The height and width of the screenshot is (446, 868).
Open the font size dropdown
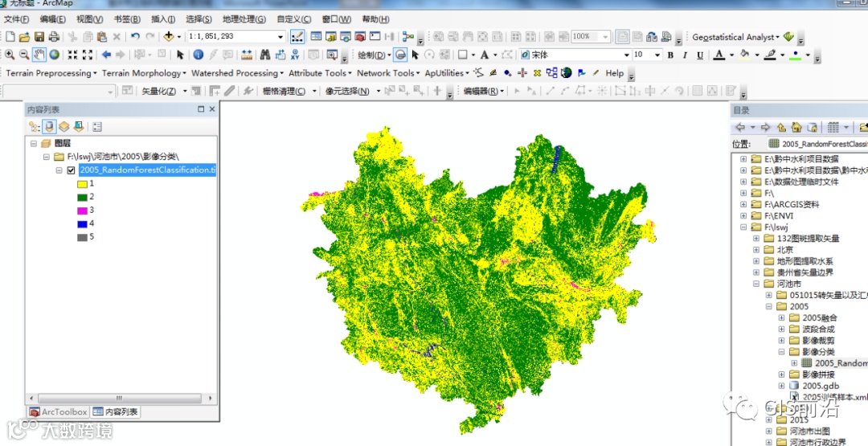657,55
